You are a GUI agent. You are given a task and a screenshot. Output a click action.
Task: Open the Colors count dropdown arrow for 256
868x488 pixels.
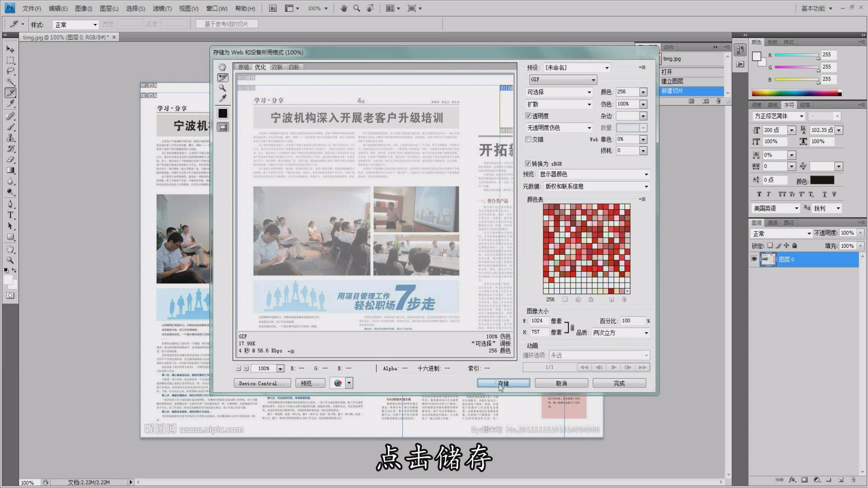[x=643, y=92]
